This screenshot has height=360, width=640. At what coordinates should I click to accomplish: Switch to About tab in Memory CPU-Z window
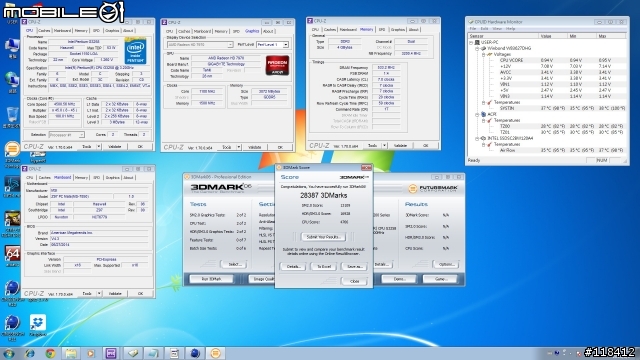pyautogui.click(x=413, y=30)
